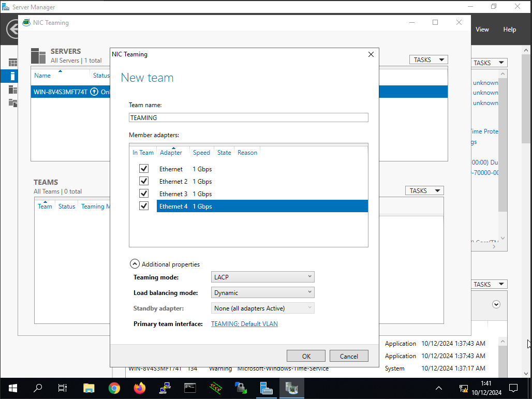Launch Firefox from the taskbar
The image size is (532, 399).
[x=140, y=388]
